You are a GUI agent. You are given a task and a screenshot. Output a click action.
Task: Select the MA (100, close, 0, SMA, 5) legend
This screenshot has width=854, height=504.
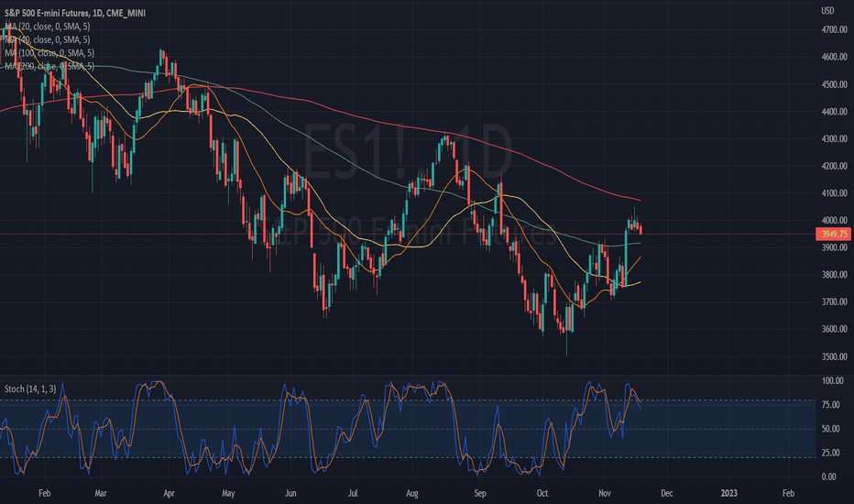[x=49, y=53]
